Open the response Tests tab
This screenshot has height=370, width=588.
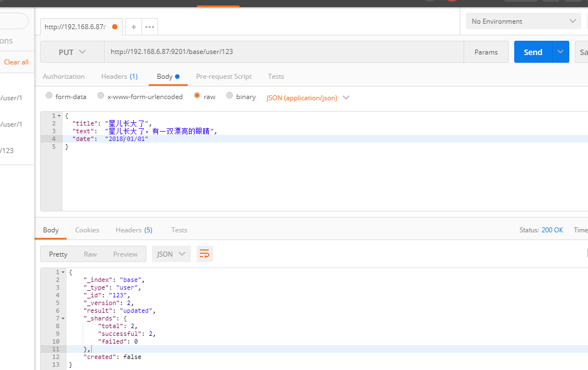179,230
